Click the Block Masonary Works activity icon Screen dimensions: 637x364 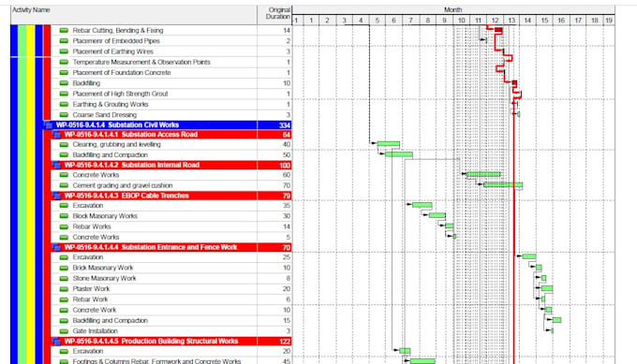[64, 216]
